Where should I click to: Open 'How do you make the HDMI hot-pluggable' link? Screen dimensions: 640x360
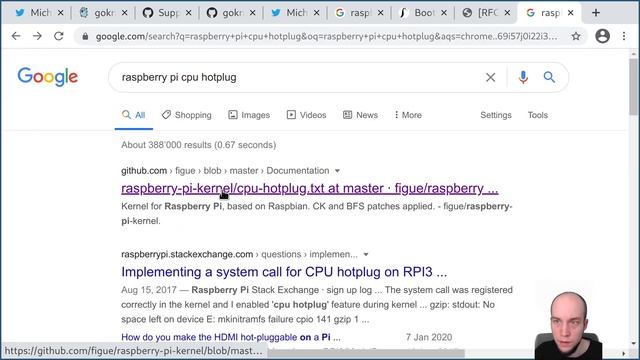pyautogui.click(x=231, y=337)
